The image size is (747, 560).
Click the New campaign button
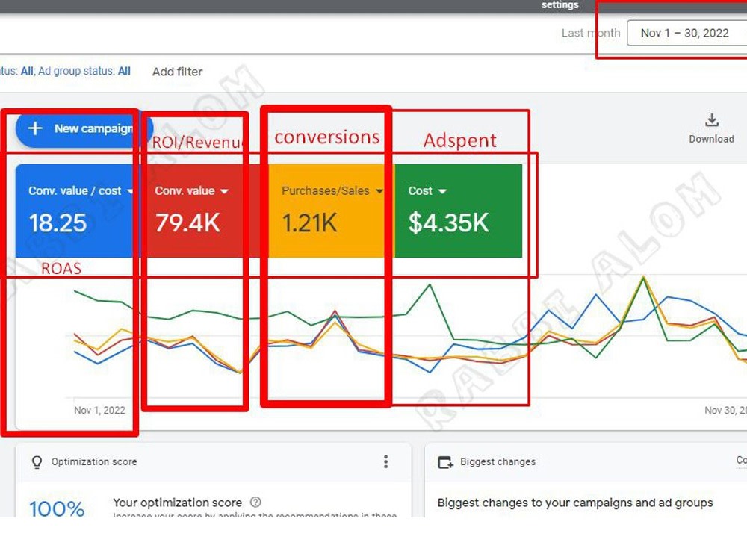tap(84, 128)
